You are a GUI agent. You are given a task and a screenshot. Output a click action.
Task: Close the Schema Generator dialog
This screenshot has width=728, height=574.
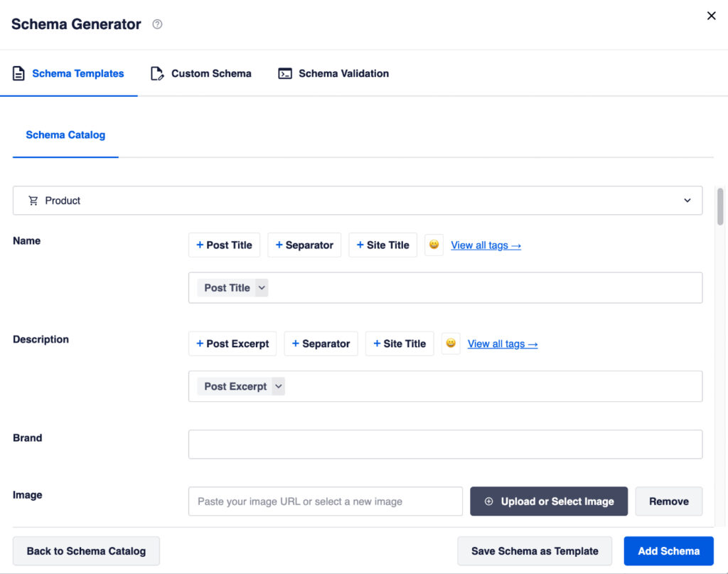(x=711, y=16)
